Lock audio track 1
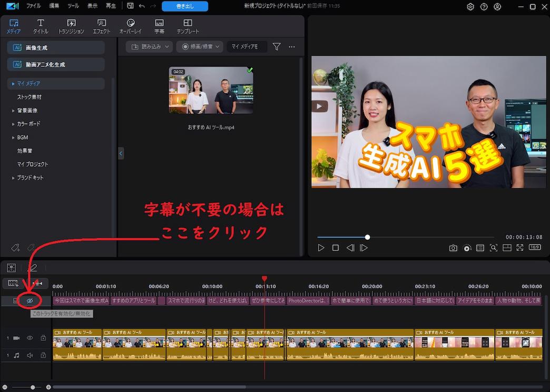Screen dimensions: 550x392 click(43, 356)
